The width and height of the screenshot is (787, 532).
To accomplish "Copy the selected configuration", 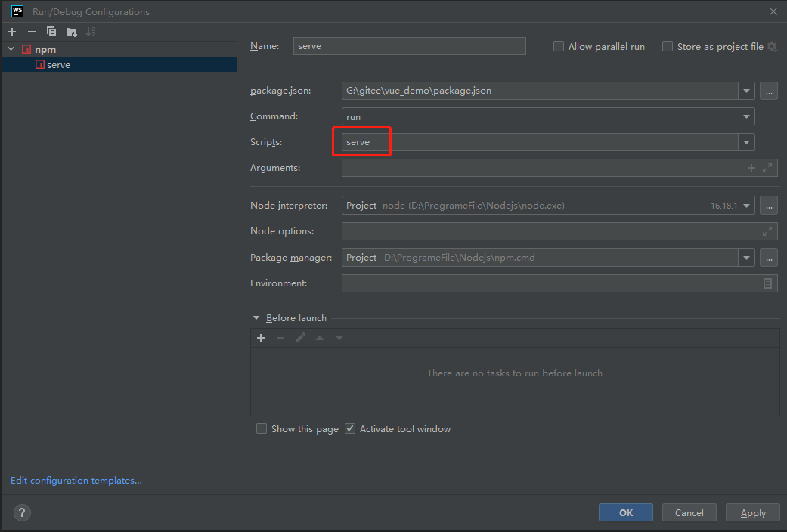I will [x=51, y=31].
